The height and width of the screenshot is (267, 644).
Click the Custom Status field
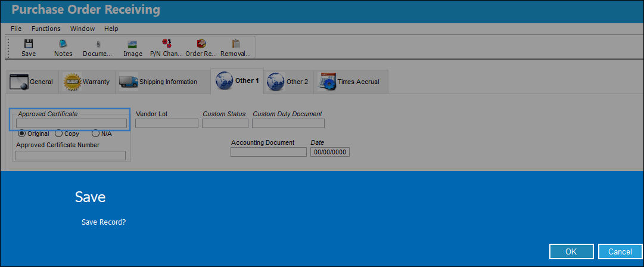coord(225,123)
